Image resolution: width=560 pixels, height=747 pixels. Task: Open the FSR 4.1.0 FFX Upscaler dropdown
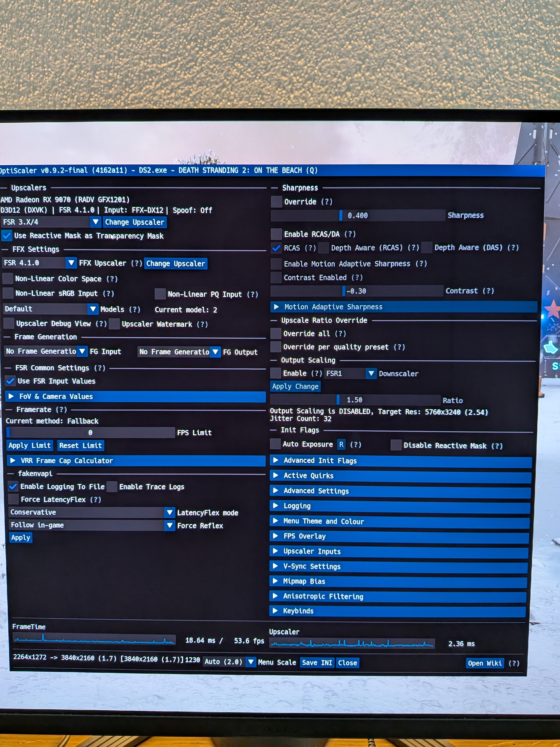(40, 263)
